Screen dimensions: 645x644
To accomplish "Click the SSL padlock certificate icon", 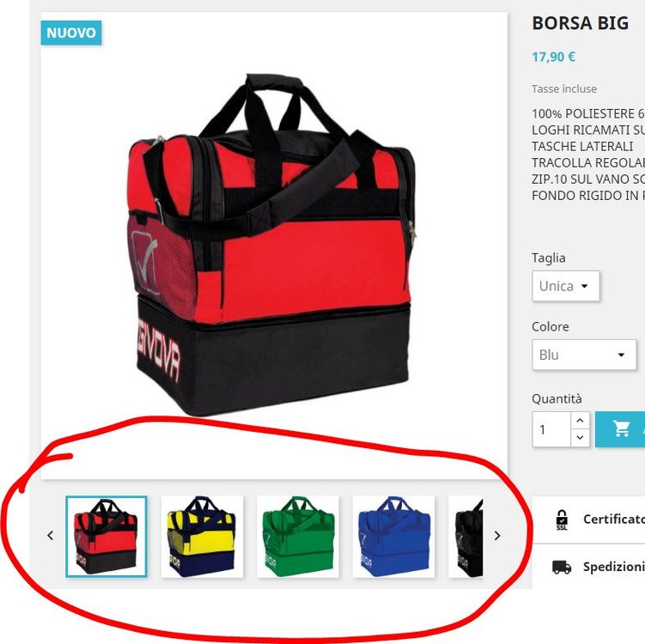I will [562, 519].
